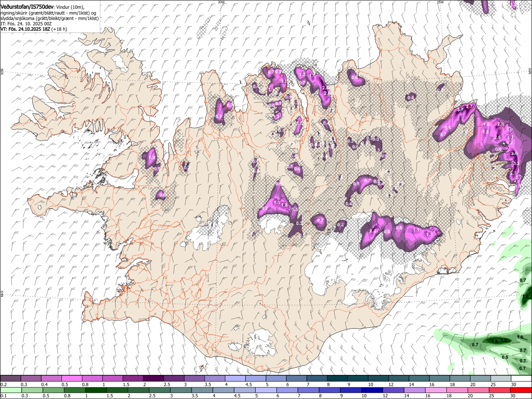Click the dusky mauve snow-scale swatch labelled 0.2
Screen dimensions: 532x399
tap(11, 379)
